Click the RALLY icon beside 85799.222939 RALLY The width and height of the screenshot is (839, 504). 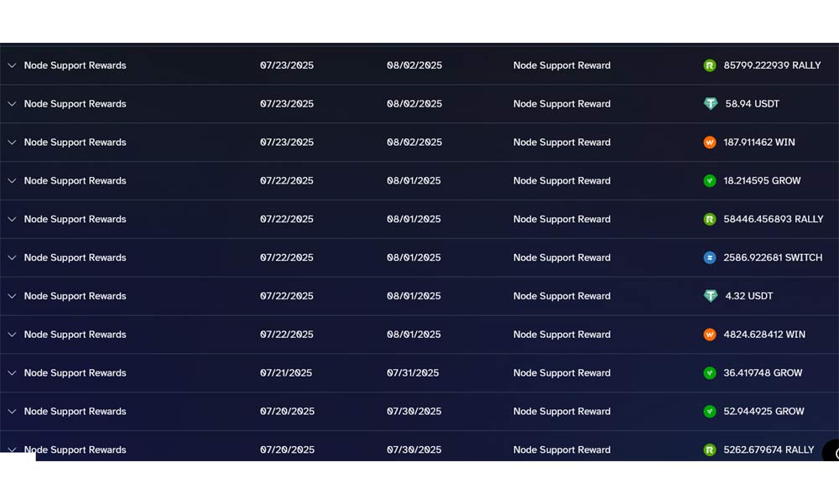[710, 65]
